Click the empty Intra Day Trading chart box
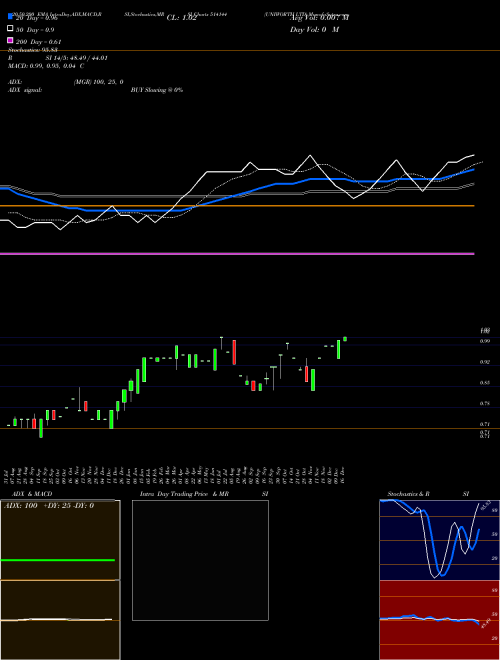500x660 pixels. (200, 560)
